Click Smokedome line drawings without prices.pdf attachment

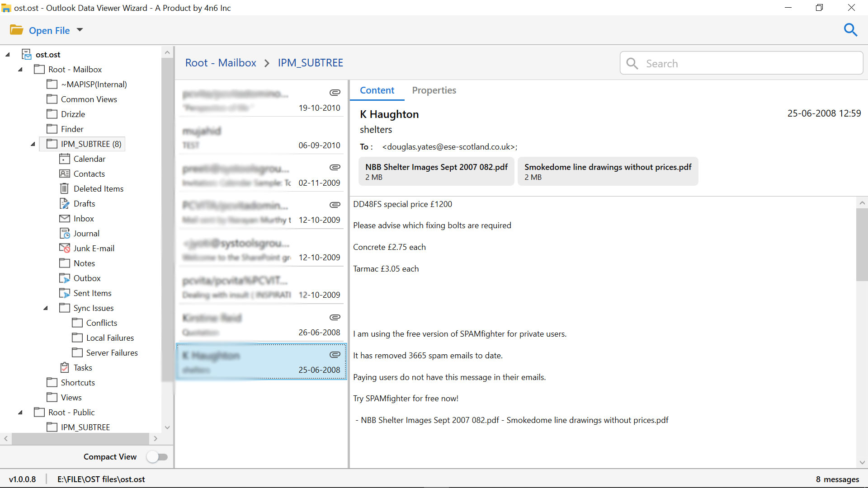(x=608, y=171)
